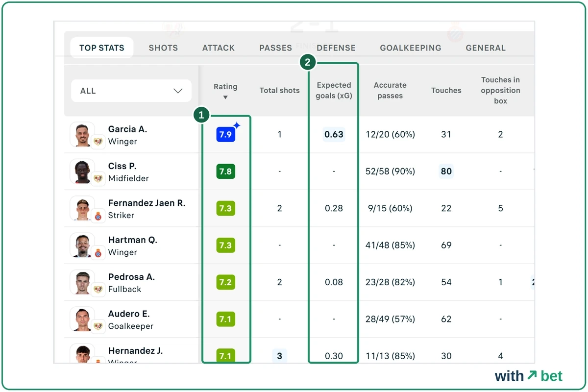Select the Espanyol badge next to Hartman Q.
The image size is (588, 392).
coord(98,252)
